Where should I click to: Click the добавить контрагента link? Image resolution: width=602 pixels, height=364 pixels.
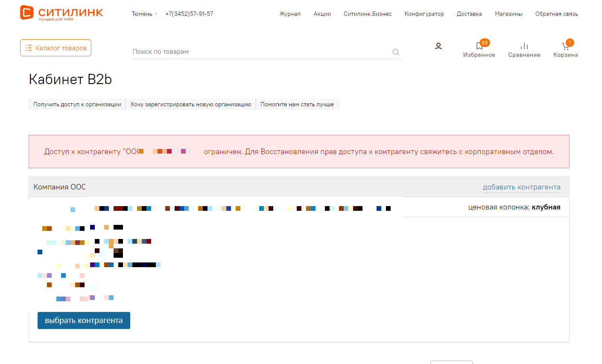click(x=521, y=187)
